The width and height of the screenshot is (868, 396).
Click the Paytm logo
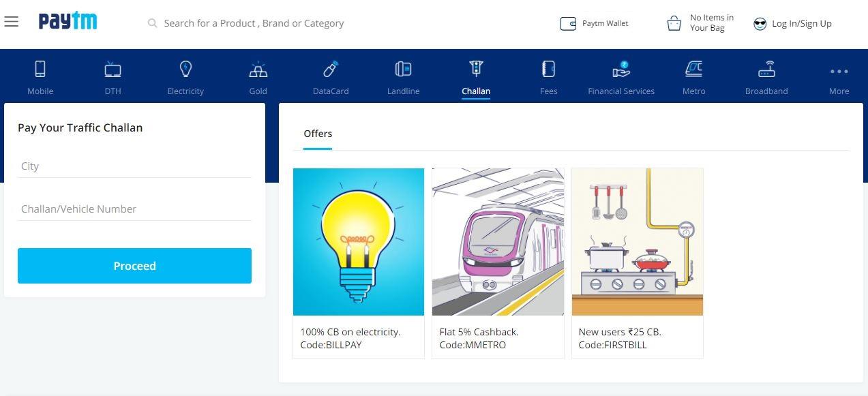coord(68,22)
